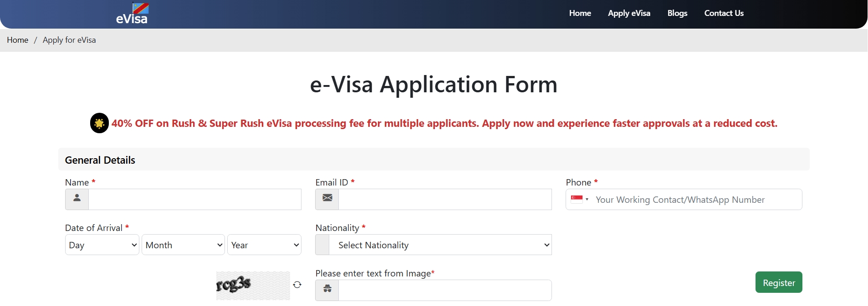The height and width of the screenshot is (306, 868).
Task: Open the Month dropdown
Action: click(183, 245)
